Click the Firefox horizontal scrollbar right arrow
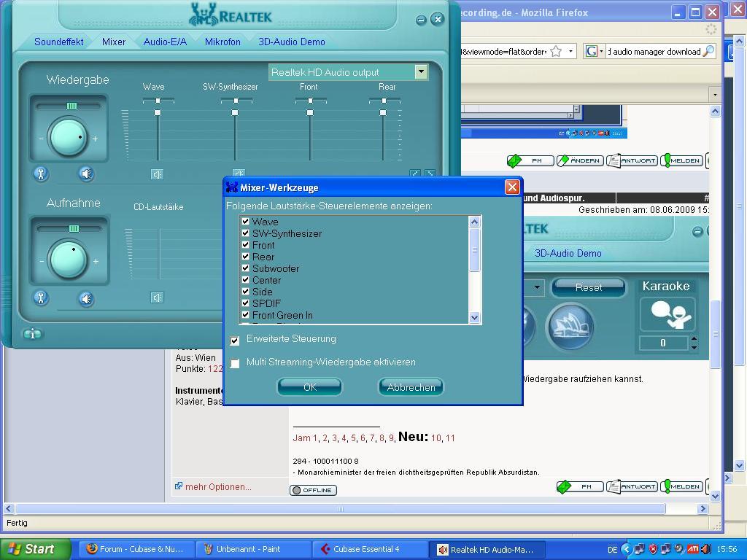This screenshot has height=560, width=747. (703, 508)
